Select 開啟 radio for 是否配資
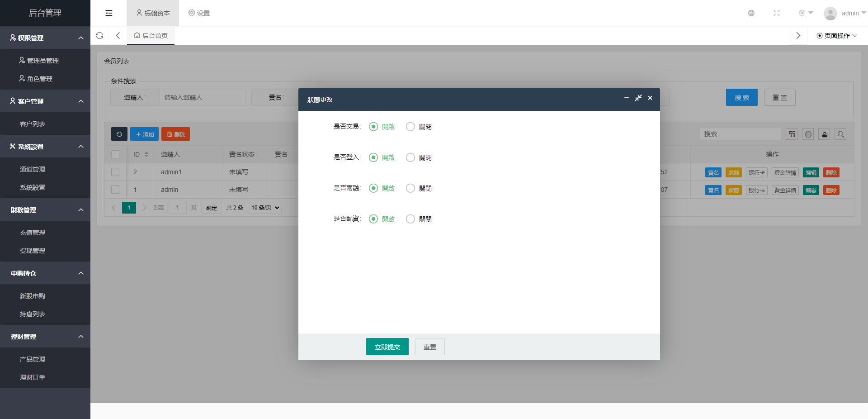This screenshot has height=419, width=868. pos(373,219)
